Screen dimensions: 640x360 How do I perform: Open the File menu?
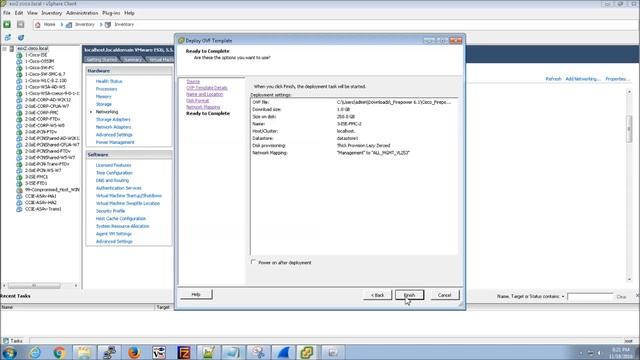coord(7,13)
